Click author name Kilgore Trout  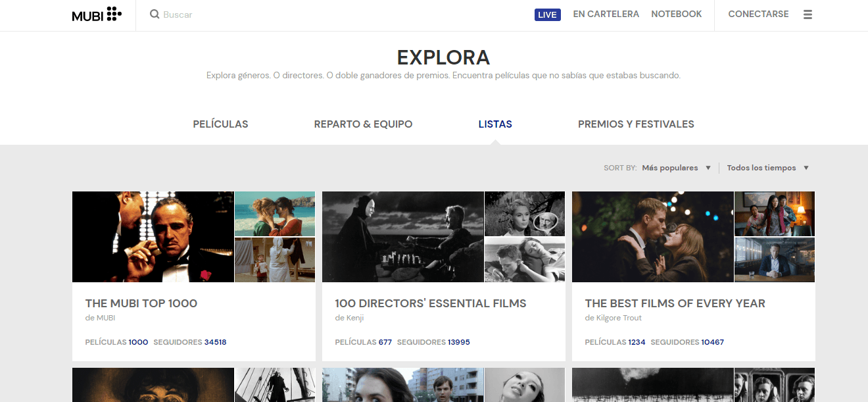point(619,318)
